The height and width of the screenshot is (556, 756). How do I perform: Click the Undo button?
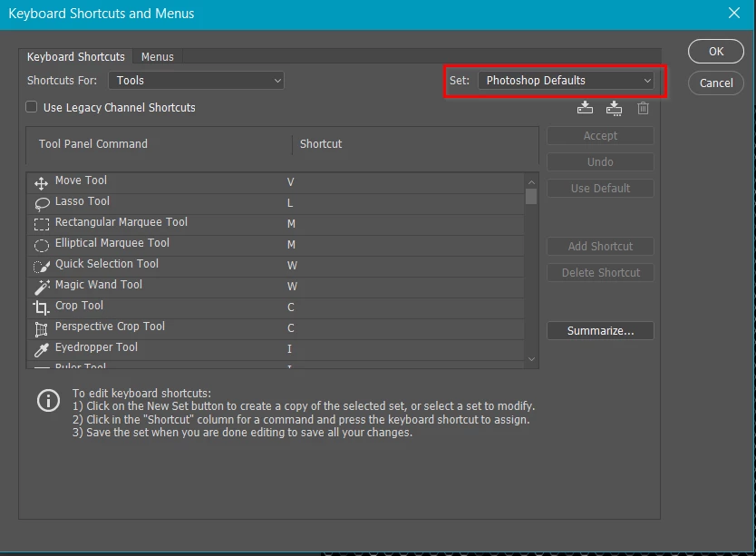point(600,161)
